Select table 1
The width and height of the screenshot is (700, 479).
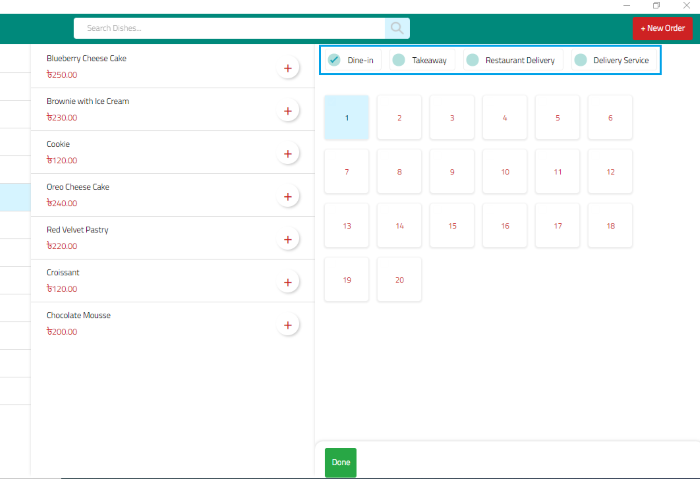[347, 118]
